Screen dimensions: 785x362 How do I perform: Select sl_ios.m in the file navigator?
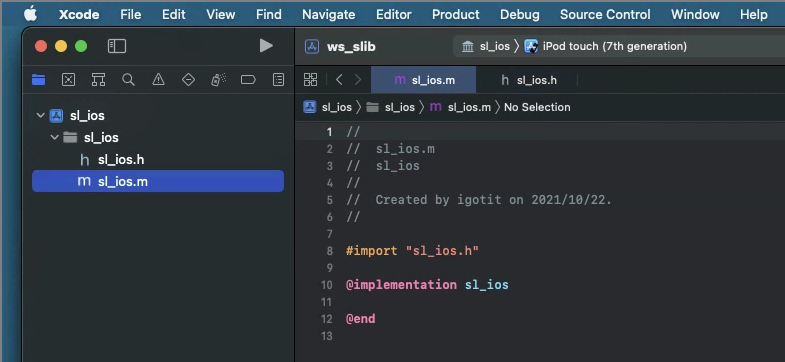tap(158, 181)
